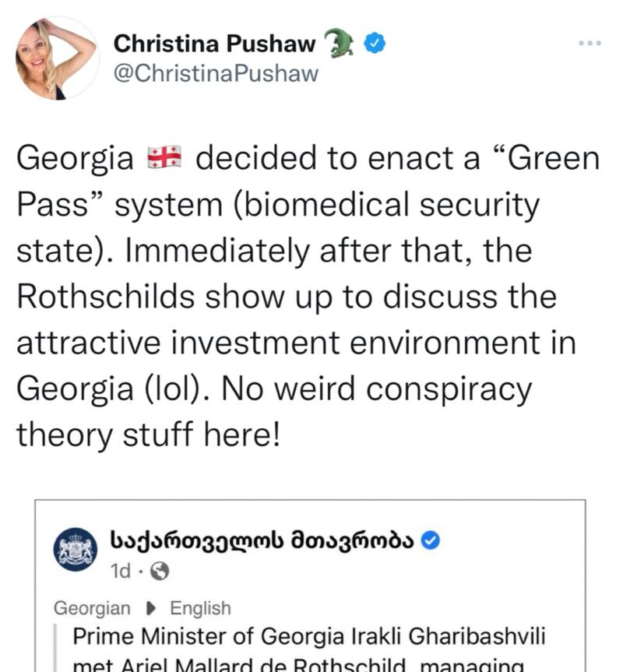Viewport: 623px width, 672px height.
Task: Click the blue verified badge next to Christina Pushaw
Action: pos(375,44)
